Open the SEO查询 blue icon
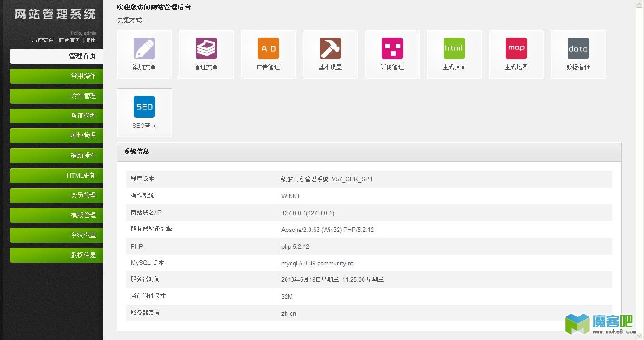Viewport: 644px width, 340px height. click(144, 107)
